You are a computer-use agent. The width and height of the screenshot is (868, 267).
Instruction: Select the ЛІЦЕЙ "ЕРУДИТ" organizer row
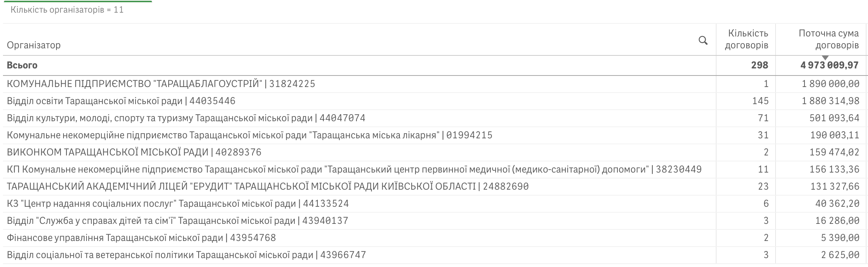coord(268,186)
